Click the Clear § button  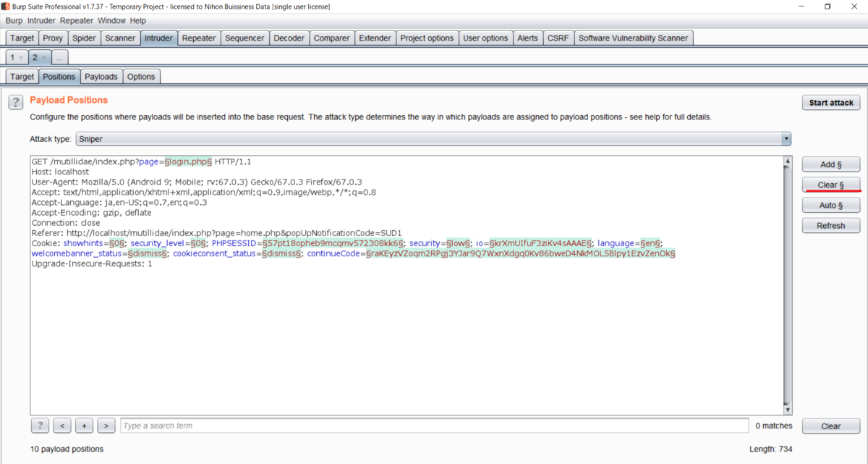coord(831,185)
